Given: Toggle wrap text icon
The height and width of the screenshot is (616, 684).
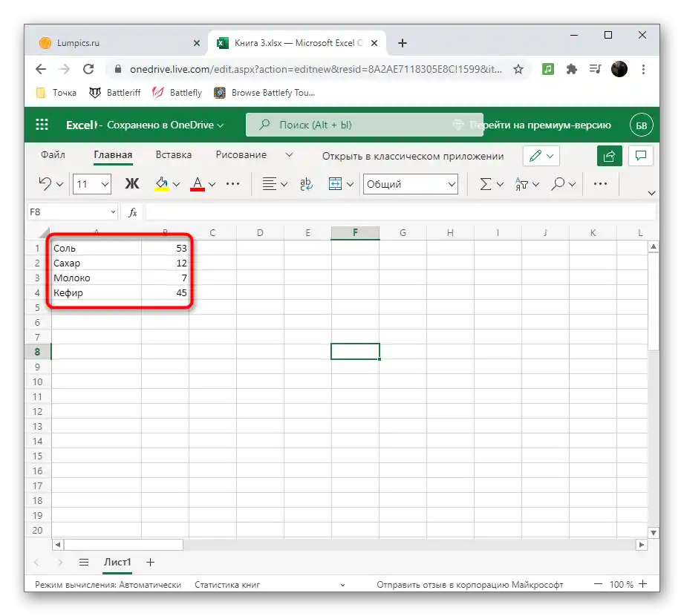Looking at the screenshot, I should pyautogui.click(x=306, y=184).
